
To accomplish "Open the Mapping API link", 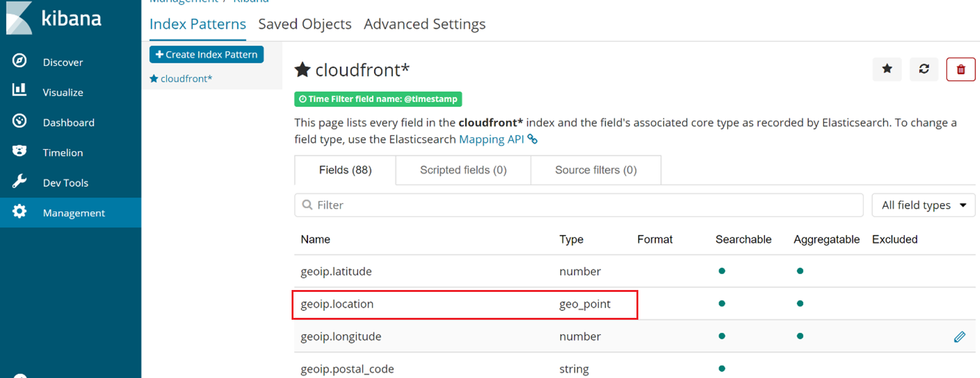I will point(491,139).
